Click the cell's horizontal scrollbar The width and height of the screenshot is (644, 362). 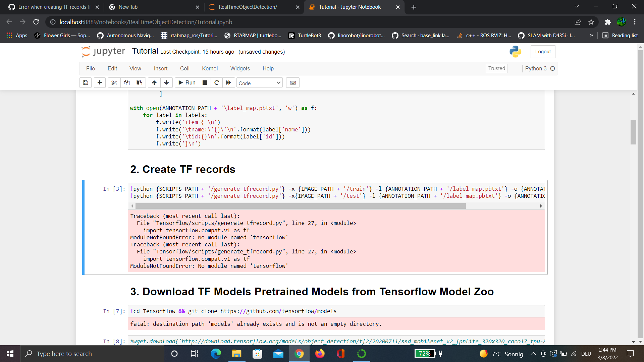[300, 206]
